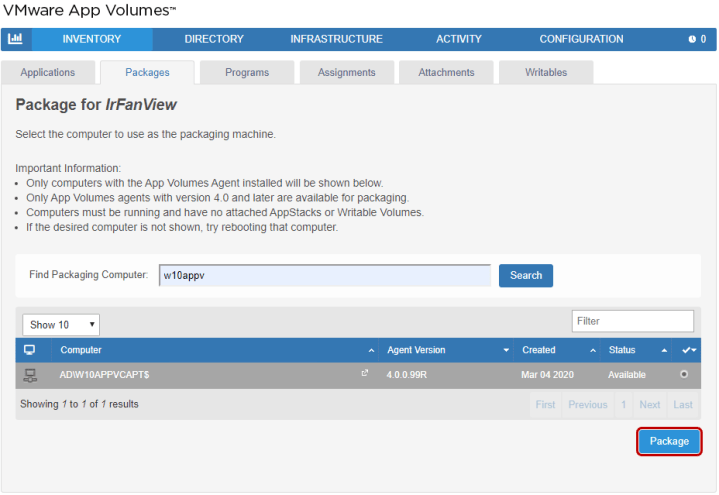719x495 pixels.
Task: Click the monitor icon in the table header
Action: [x=30, y=350]
